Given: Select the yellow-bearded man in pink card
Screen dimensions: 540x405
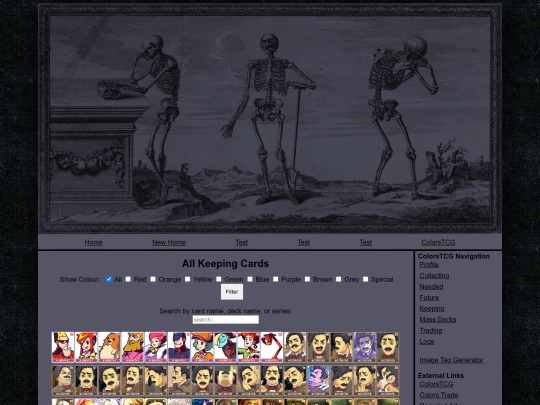Looking at the screenshot, I should (133, 347).
